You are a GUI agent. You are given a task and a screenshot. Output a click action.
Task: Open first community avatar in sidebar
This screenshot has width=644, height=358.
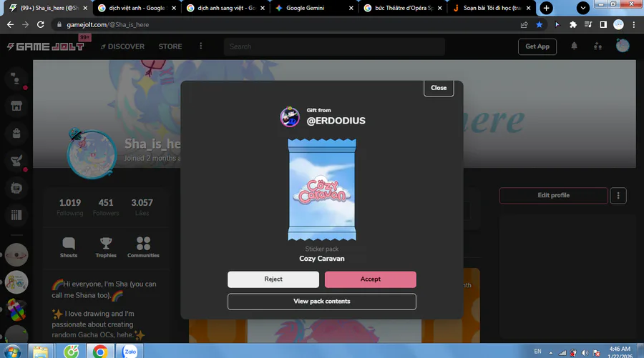pos(16,254)
